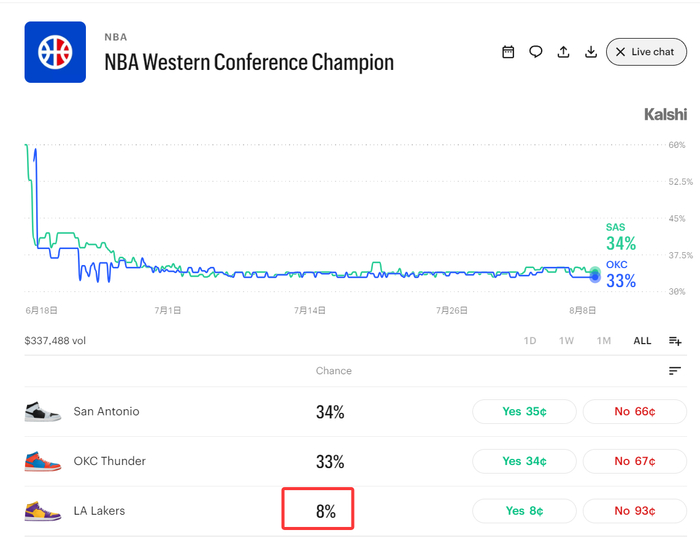Click the NBA basketball logo
700x538 pixels.
click(x=55, y=52)
